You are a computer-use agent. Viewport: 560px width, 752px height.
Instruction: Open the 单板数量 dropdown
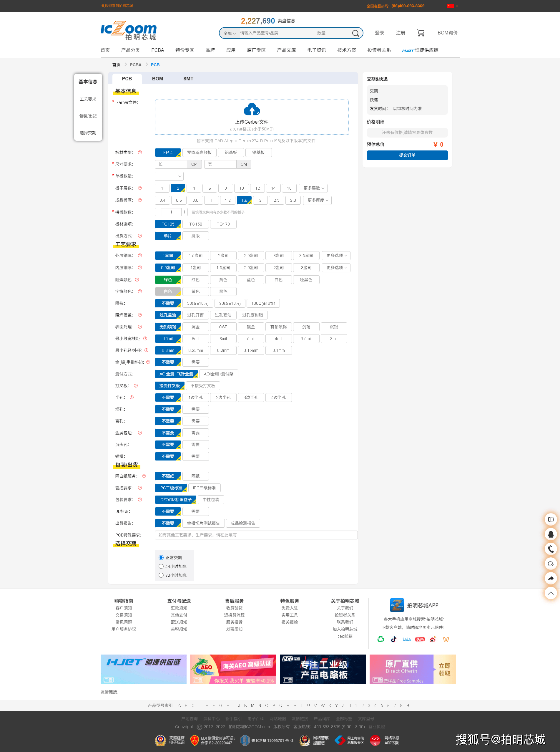tap(169, 176)
